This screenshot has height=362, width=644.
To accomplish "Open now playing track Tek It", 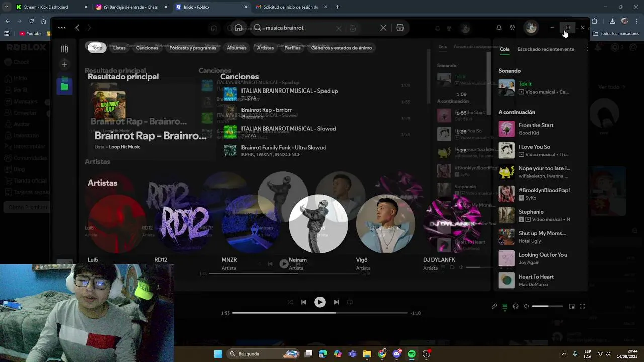I will [525, 84].
